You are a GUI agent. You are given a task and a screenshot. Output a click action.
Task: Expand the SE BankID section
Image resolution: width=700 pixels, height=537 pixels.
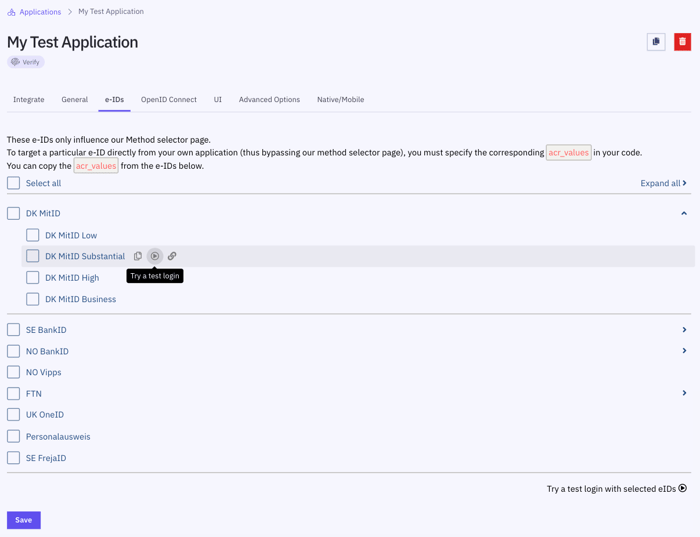[x=684, y=330]
